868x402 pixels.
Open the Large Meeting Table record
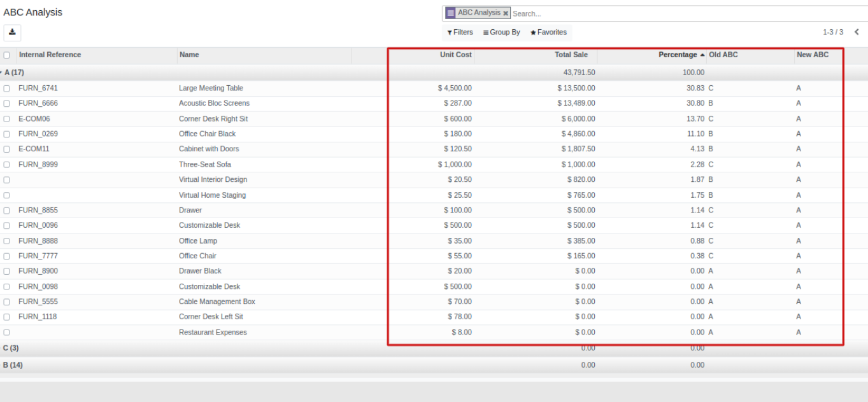(211, 88)
